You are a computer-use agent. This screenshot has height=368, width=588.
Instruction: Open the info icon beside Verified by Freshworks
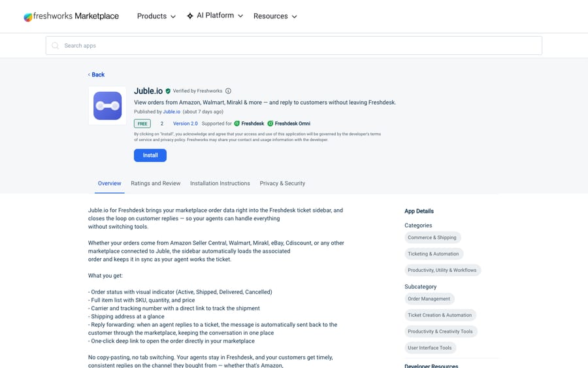228,91
